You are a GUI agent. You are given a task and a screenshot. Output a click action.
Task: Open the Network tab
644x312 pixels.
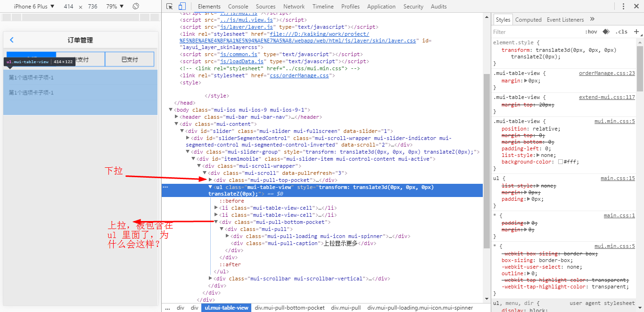coord(294,7)
